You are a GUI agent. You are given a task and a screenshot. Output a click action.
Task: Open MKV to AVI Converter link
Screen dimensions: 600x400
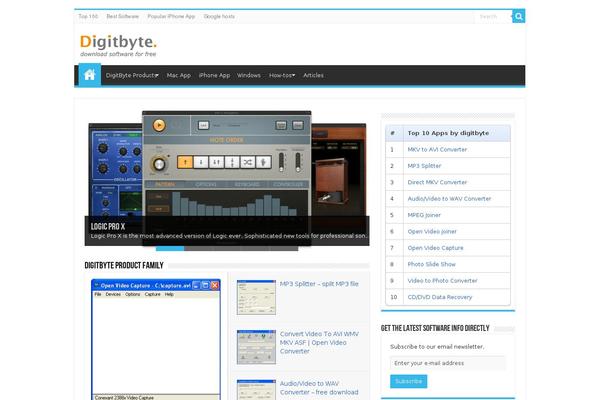point(437,150)
